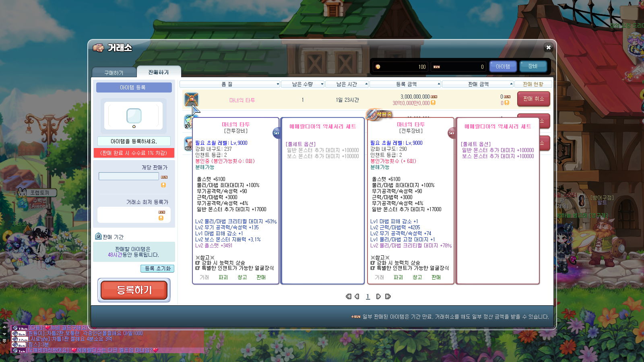The height and width of the screenshot is (362, 644).
Task: Reset the form with 등록 초기화
Action: click(x=157, y=268)
